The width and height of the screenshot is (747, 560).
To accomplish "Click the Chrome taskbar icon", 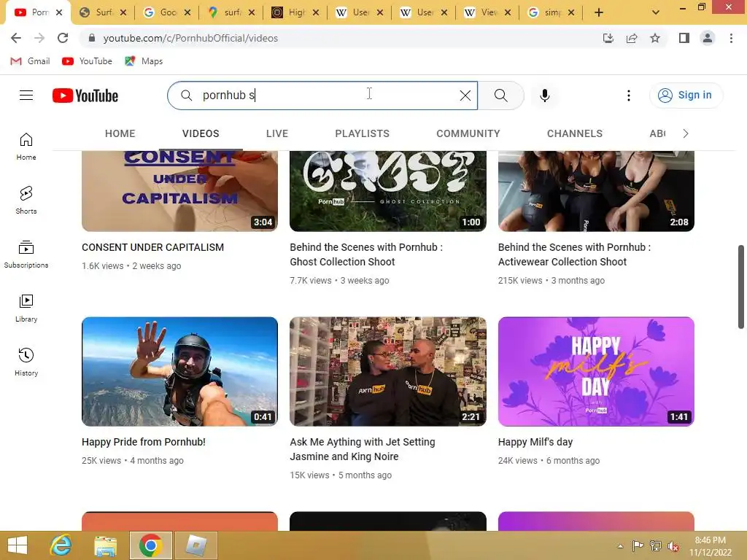I will 150,545.
